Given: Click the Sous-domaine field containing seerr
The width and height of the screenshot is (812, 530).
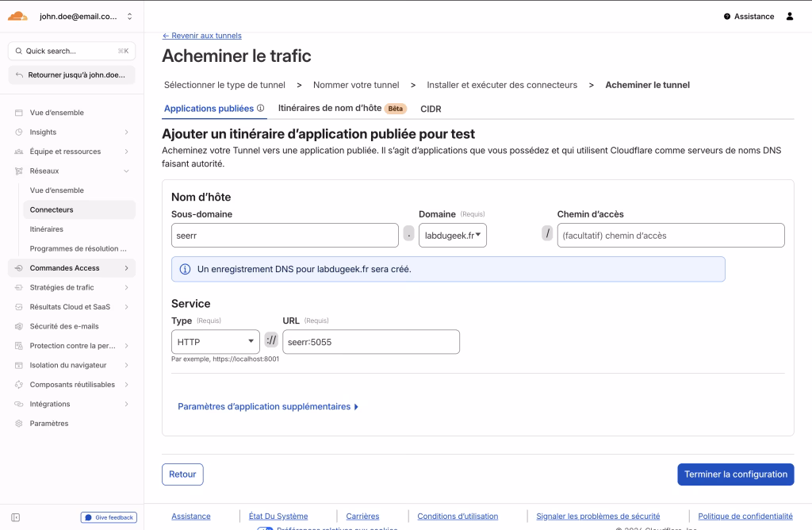Looking at the screenshot, I should tap(284, 235).
